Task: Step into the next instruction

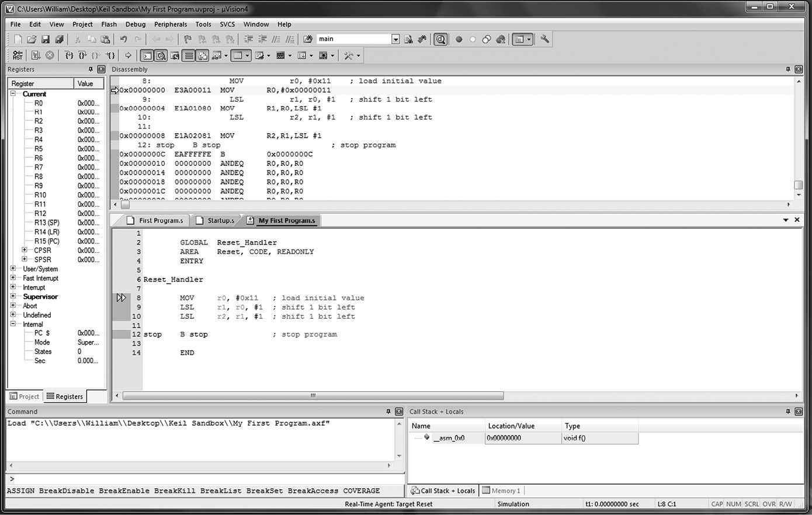Action: pyautogui.click(x=69, y=55)
